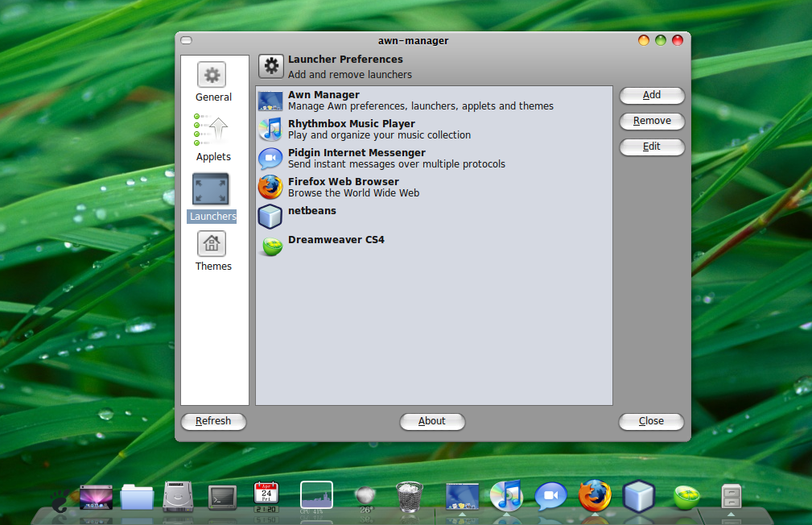Open the General section in sidebar

(x=213, y=82)
